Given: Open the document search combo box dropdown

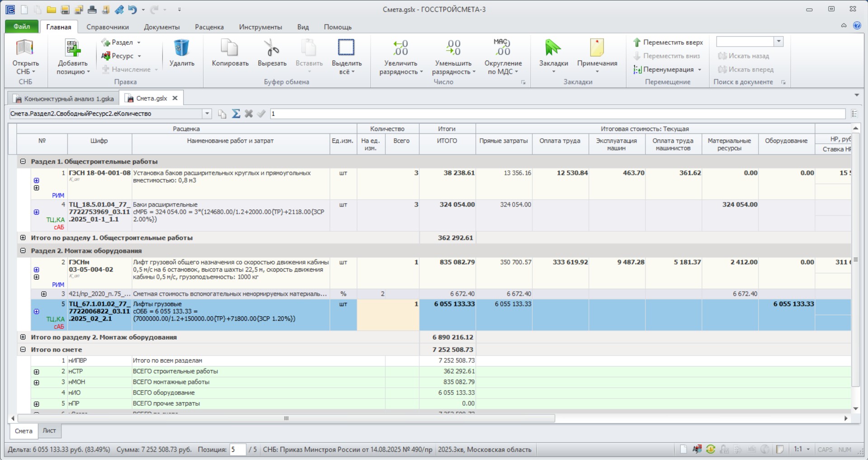Looking at the screenshot, I should [778, 42].
